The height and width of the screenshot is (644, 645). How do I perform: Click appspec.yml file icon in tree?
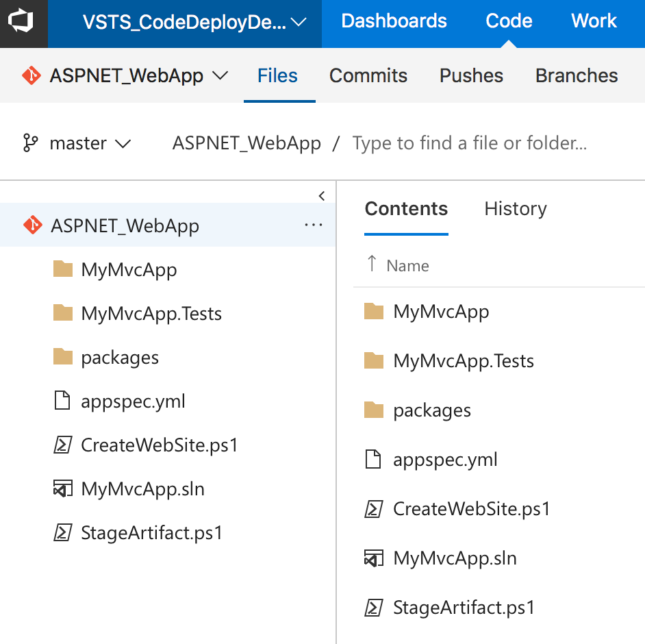62,401
